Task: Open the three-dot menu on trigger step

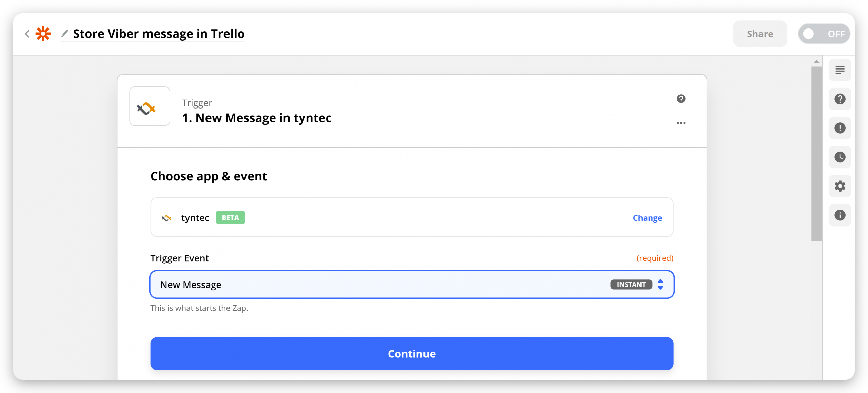Action: [x=681, y=123]
